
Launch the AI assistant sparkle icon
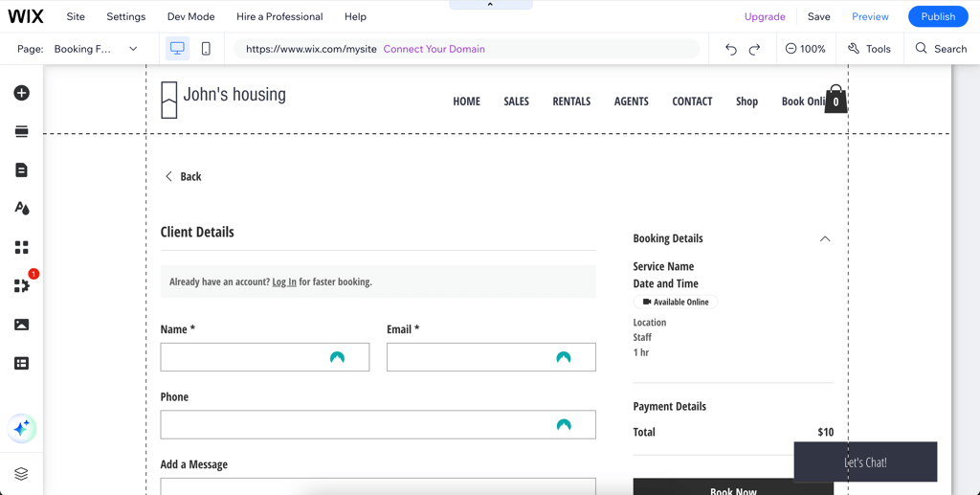22,429
